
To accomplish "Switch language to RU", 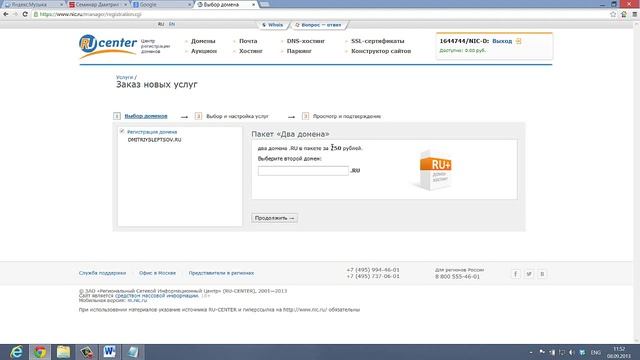I will pyautogui.click(x=161, y=24).
